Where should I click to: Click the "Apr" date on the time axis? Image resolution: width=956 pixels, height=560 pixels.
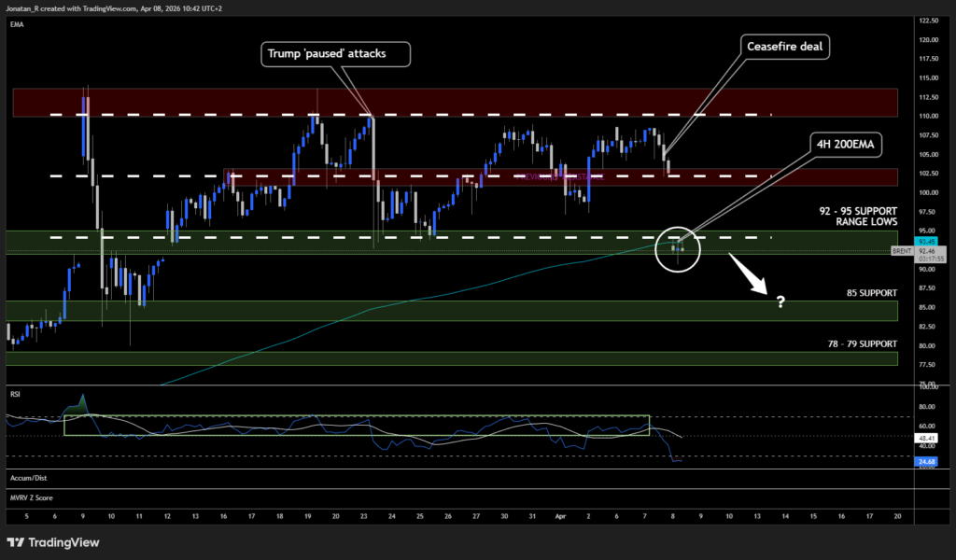(x=562, y=515)
